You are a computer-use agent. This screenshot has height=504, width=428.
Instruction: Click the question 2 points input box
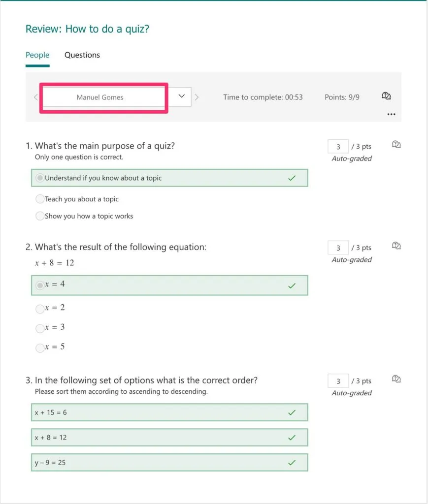338,248
